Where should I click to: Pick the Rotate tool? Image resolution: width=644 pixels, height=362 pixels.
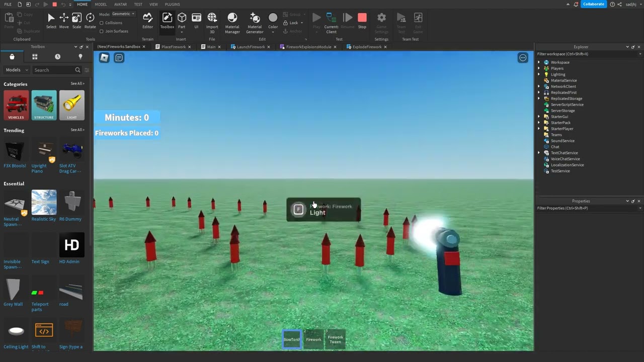[90, 21]
